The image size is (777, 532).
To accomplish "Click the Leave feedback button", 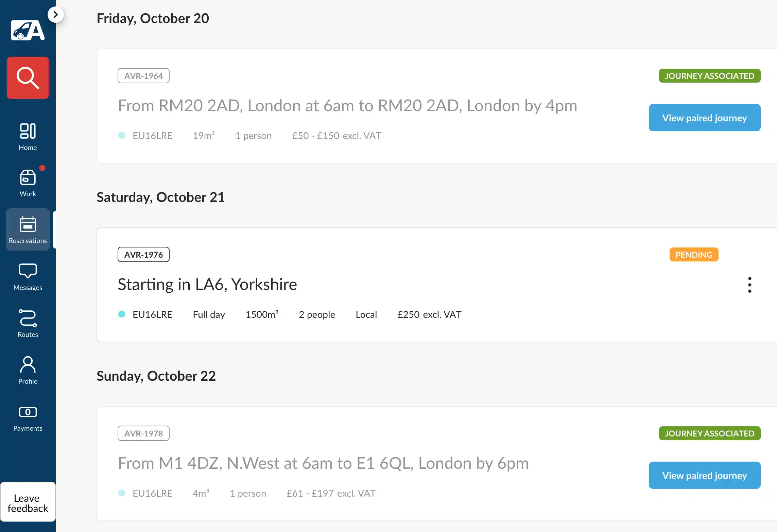I will click(x=28, y=502).
